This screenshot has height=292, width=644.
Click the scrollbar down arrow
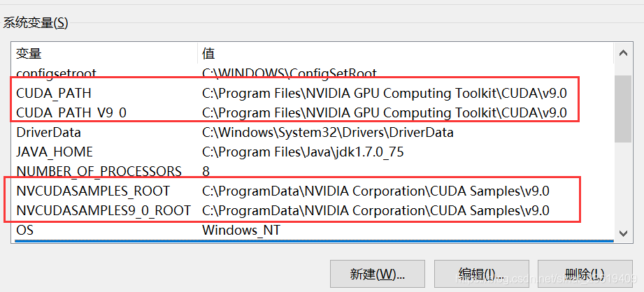pos(622,233)
